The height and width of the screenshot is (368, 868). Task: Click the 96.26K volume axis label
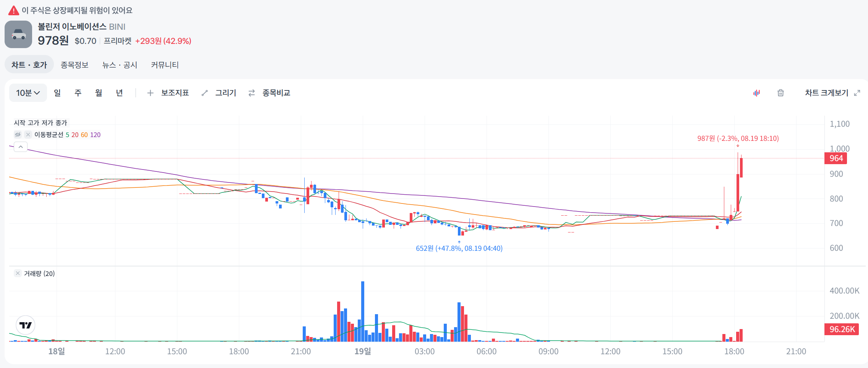click(x=842, y=329)
